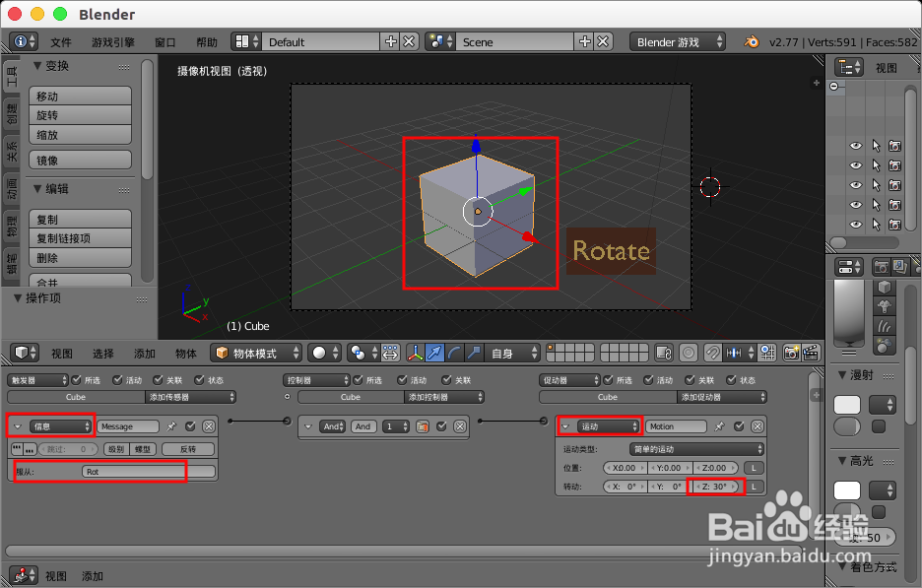Open the 物体模式 mode dropdown
Screen dimensions: 922x588
(x=256, y=353)
